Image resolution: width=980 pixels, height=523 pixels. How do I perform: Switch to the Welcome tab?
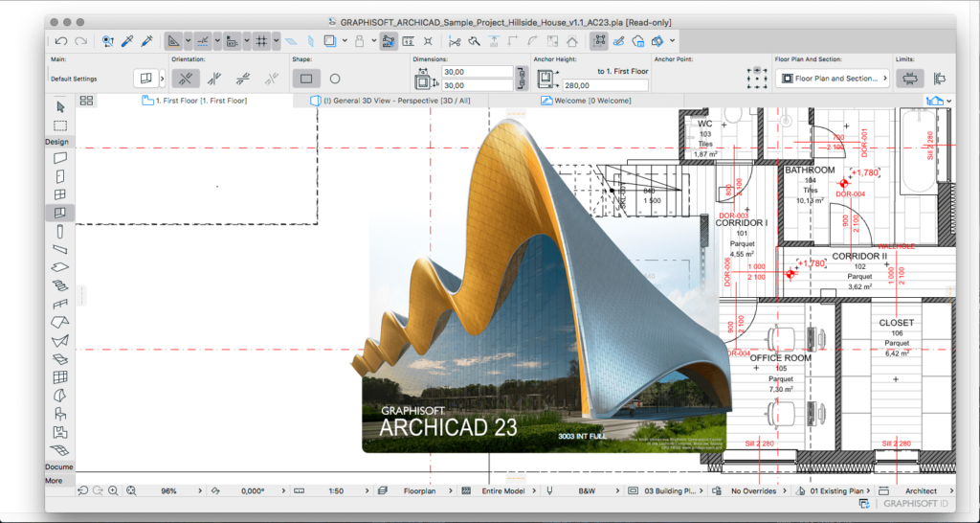point(591,100)
